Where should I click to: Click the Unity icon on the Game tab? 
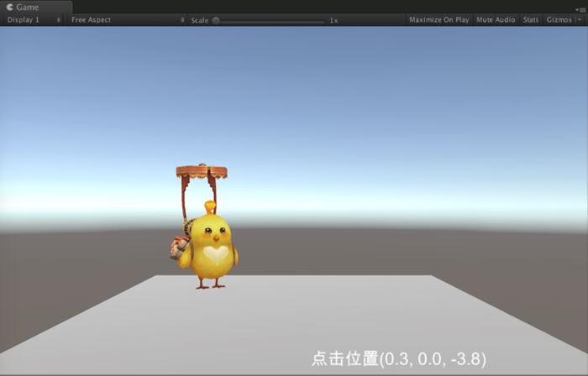coord(9,7)
